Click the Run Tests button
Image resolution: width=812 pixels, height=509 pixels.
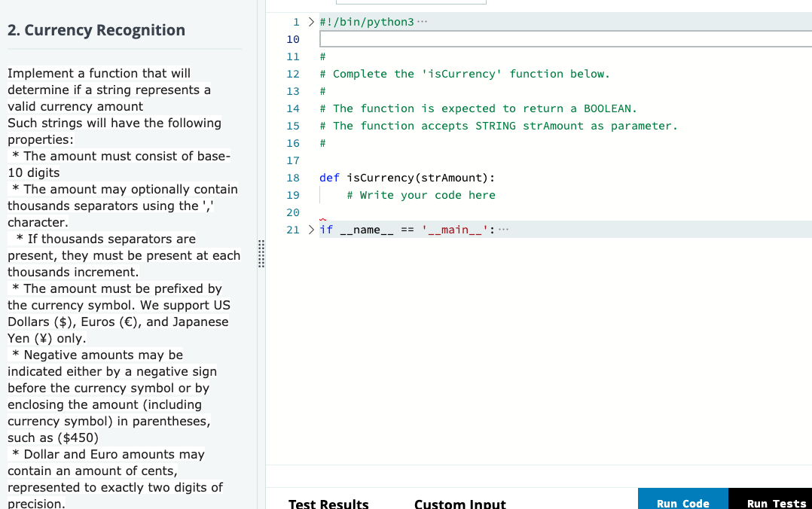click(x=771, y=498)
